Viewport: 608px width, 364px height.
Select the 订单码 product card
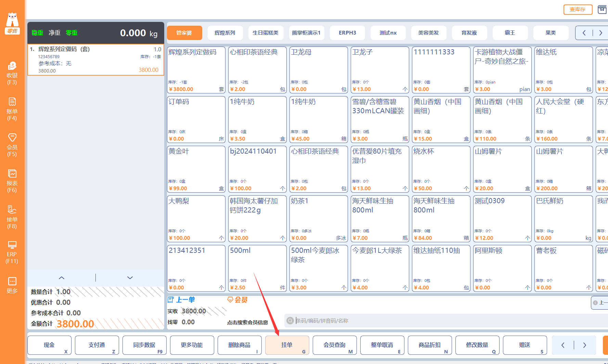196,120
